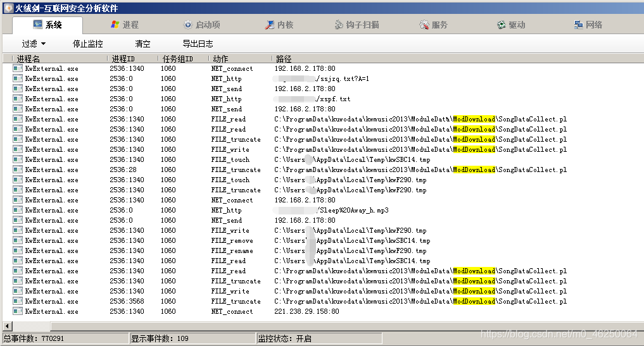The image size is (644, 346).
Task: Click the 服务 tab icon
Action: [x=424, y=25]
